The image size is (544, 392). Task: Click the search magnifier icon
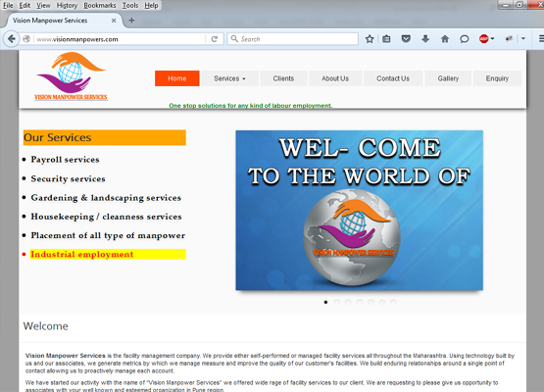pos(234,38)
